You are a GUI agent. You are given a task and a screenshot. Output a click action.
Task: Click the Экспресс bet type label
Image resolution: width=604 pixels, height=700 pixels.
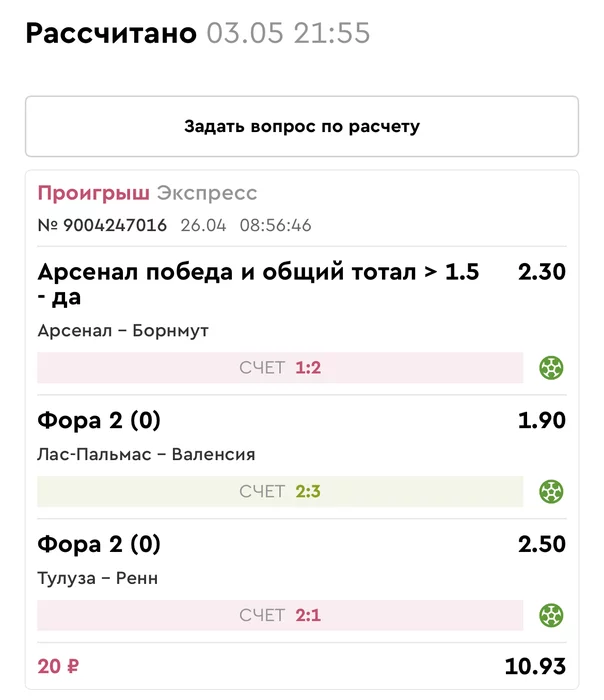pos(207,193)
